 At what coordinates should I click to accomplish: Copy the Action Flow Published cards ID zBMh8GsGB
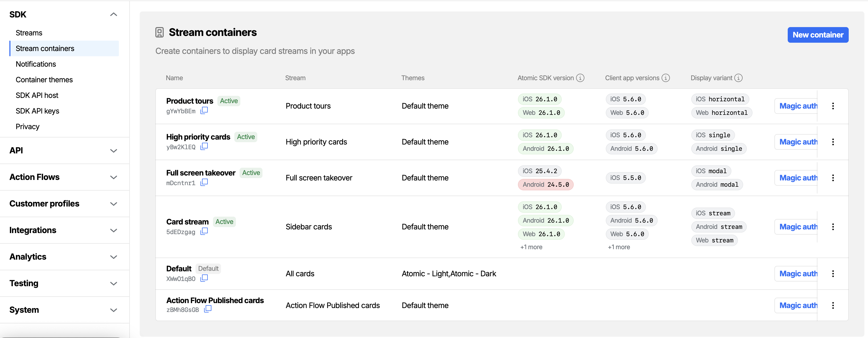pyautogui.click(x=208, y=309)
